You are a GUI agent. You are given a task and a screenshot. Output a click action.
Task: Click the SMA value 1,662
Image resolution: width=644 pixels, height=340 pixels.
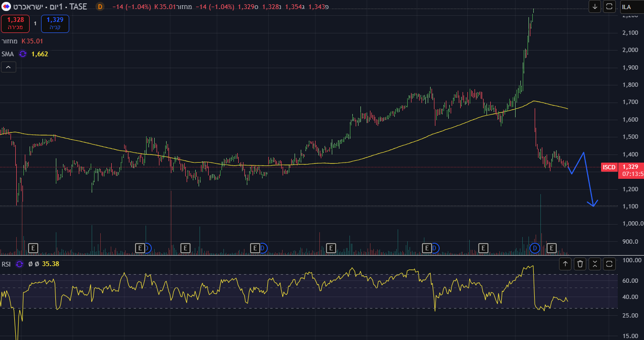pos(40,54)
